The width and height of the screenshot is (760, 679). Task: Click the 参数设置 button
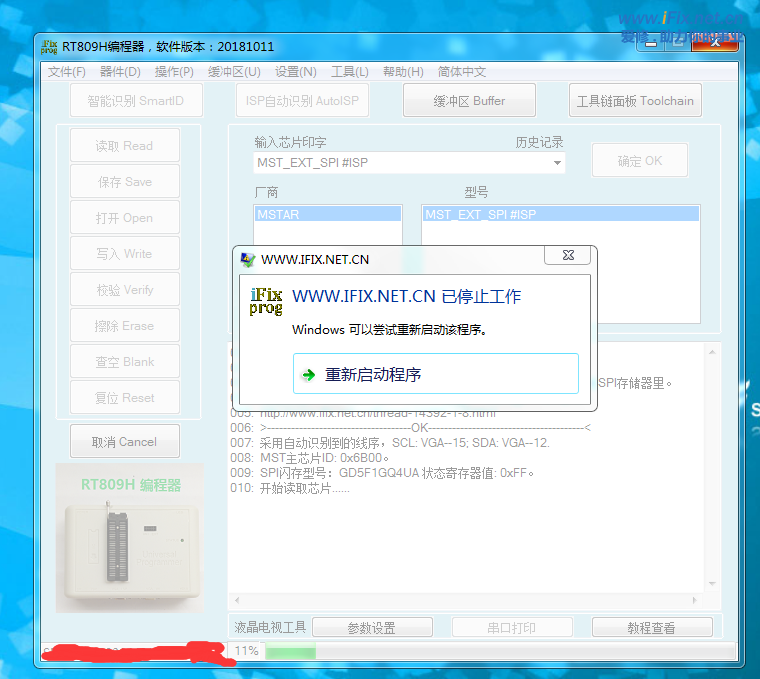point(372,628)
